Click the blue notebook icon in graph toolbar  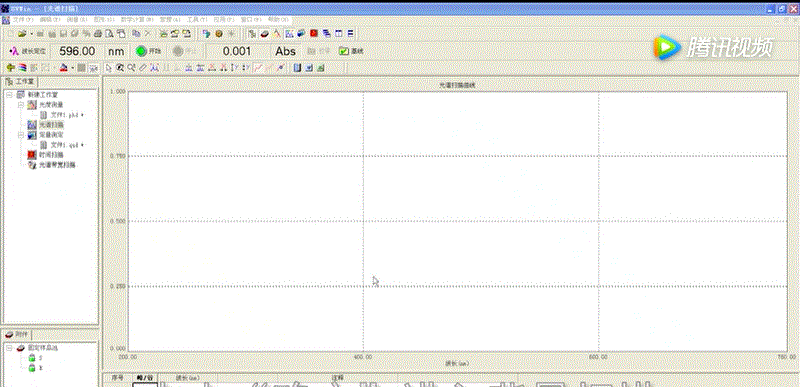[297, 67]
